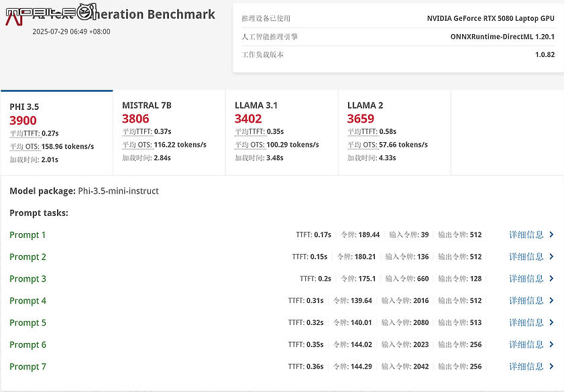Click the Prompt 1 label
The height and width of the screenshot is (392, 564).
point(27,235)
